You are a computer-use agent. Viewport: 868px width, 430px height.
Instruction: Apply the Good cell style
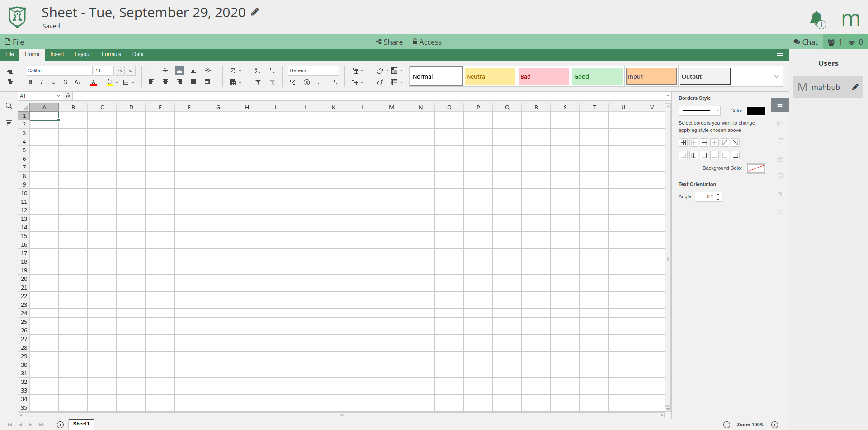(x=597, y=76)
